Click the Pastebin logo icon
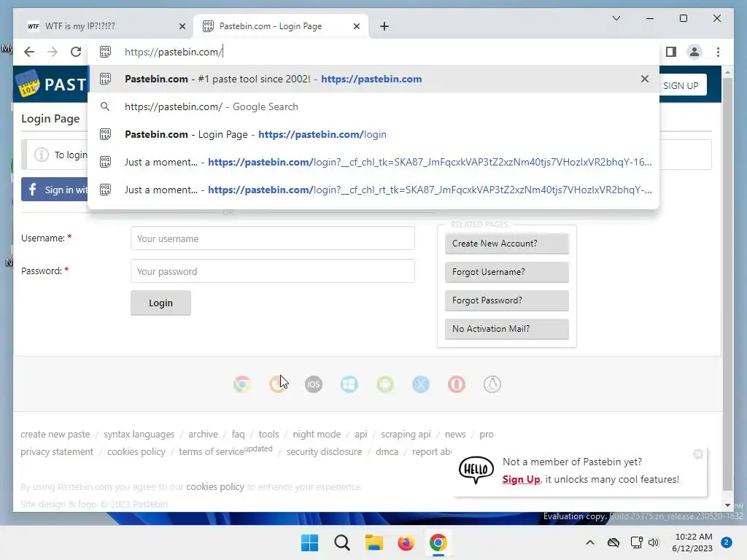 28,84
